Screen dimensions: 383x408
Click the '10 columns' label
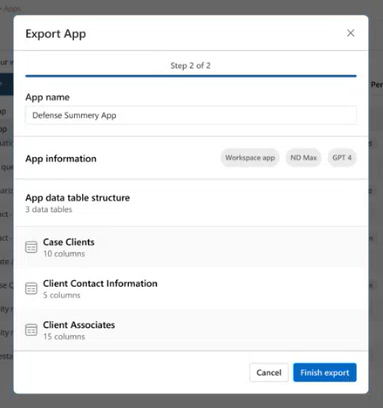[x=64, y=254]
